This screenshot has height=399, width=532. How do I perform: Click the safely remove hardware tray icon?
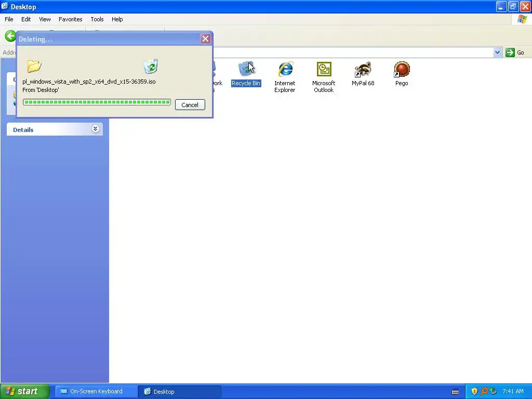pos(494,391)
